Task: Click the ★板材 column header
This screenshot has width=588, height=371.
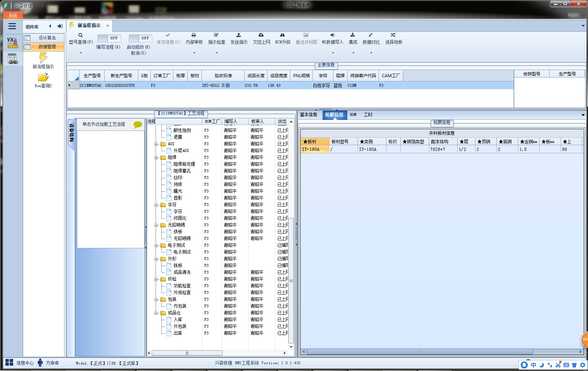Action: pos(314,142)
